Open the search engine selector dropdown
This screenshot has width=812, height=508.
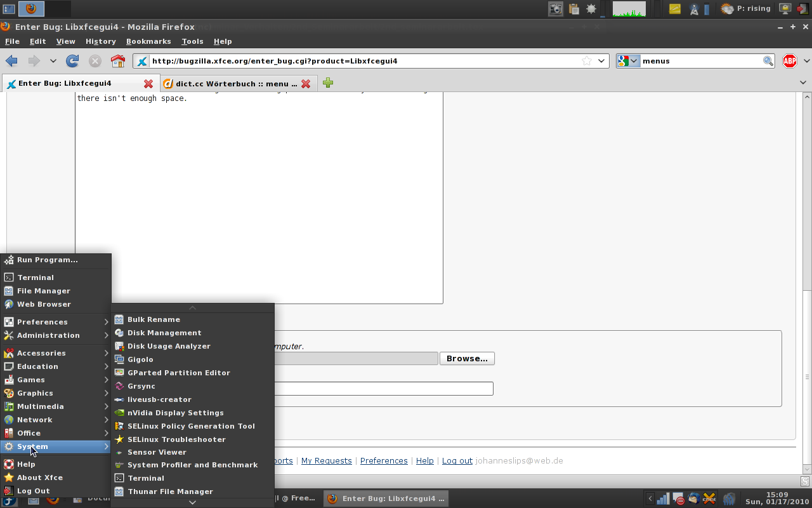click(x=628, y=61)
